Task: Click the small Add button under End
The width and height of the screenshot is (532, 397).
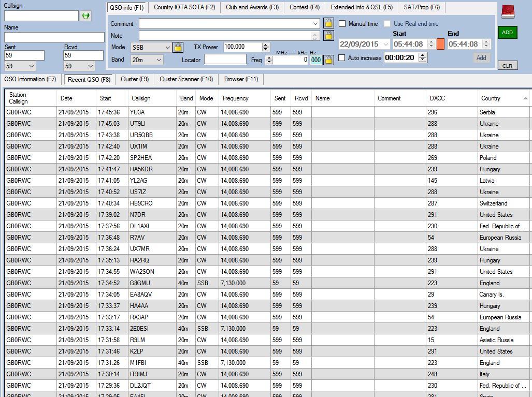Action: coord(481,58)
